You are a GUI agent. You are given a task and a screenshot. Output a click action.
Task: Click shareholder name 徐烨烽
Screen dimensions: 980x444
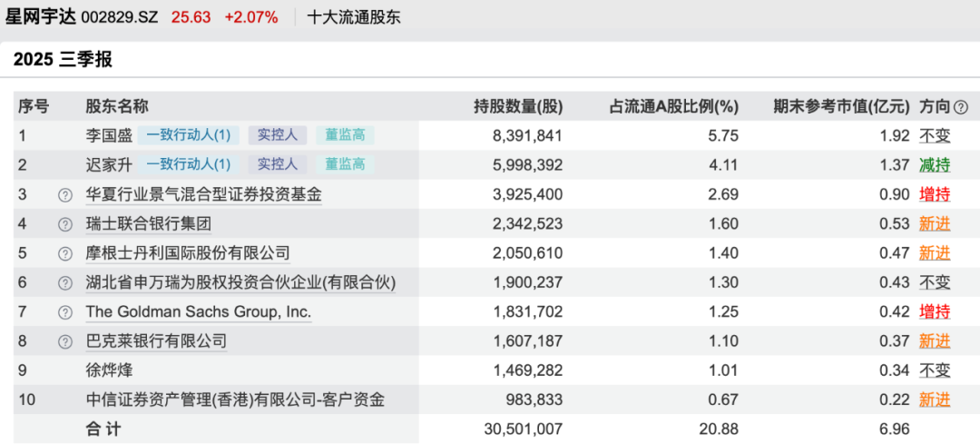coord(109,370)
